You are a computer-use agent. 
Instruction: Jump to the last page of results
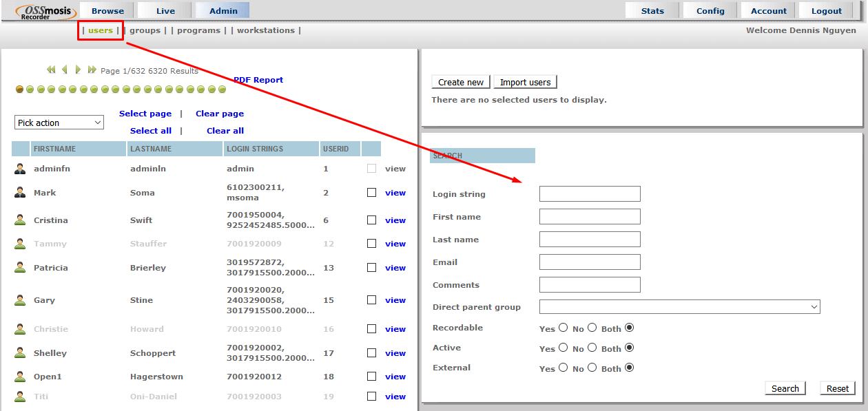click(x=92, y=70)
